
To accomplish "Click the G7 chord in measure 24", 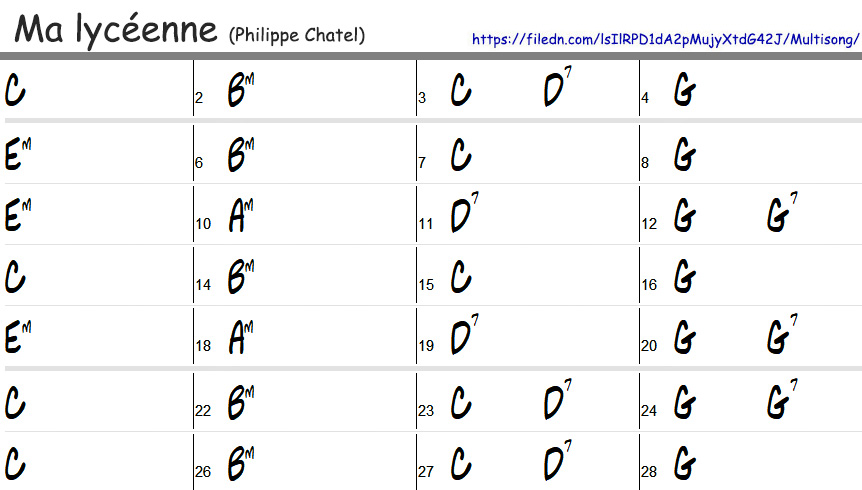I will 781,400.
